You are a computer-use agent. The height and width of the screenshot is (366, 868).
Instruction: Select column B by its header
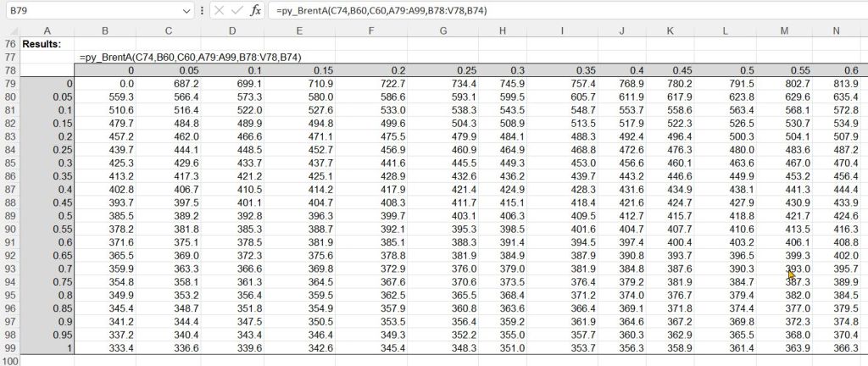coord(105,31)
